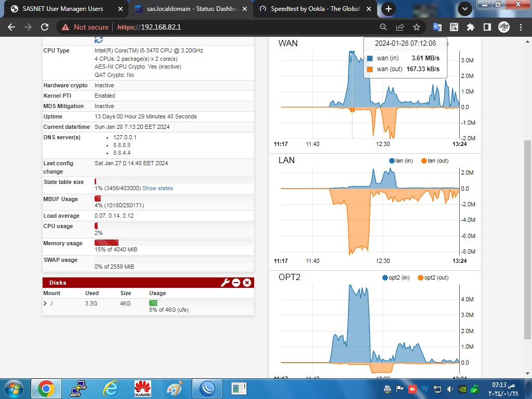Open a new browser tab

coord(389,9)
